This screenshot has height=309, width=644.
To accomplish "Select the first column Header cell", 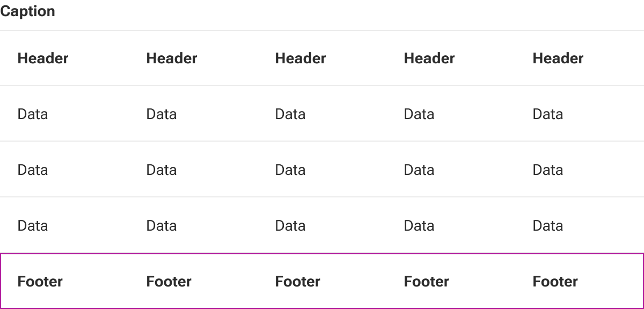I will pos(64,58).
